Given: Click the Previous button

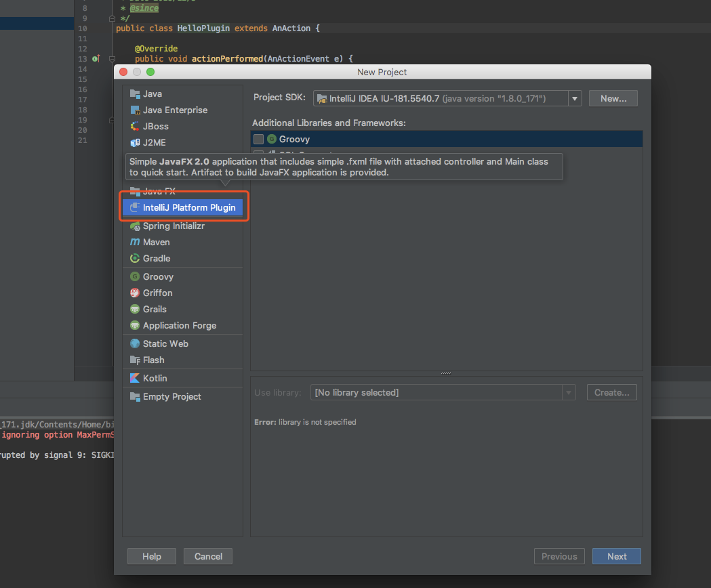Looking at the screenshot, I should coord(559,556).
